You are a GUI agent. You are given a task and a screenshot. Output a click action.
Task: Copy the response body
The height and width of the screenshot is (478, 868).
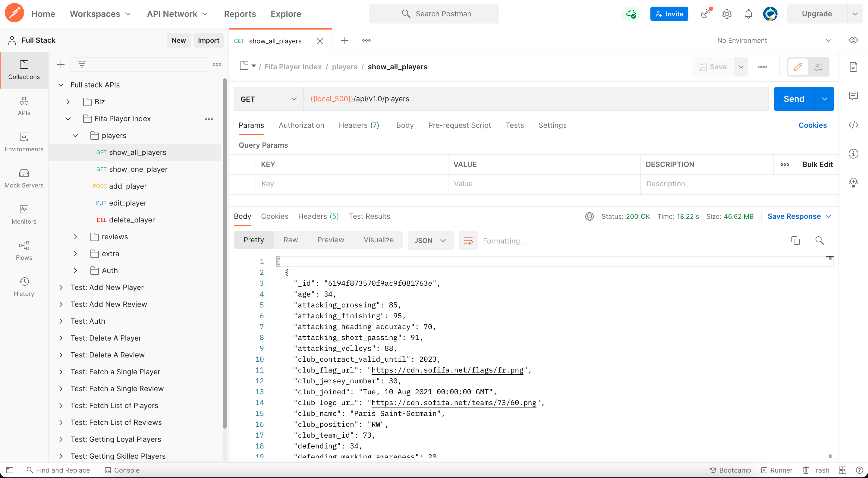pyautogui.click(x=796, y=241)
